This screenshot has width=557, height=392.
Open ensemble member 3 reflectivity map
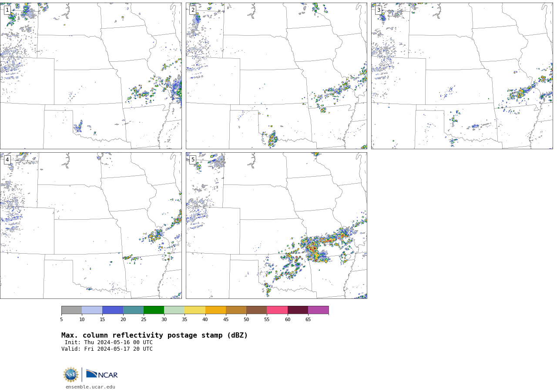click(x=462, y=76)
